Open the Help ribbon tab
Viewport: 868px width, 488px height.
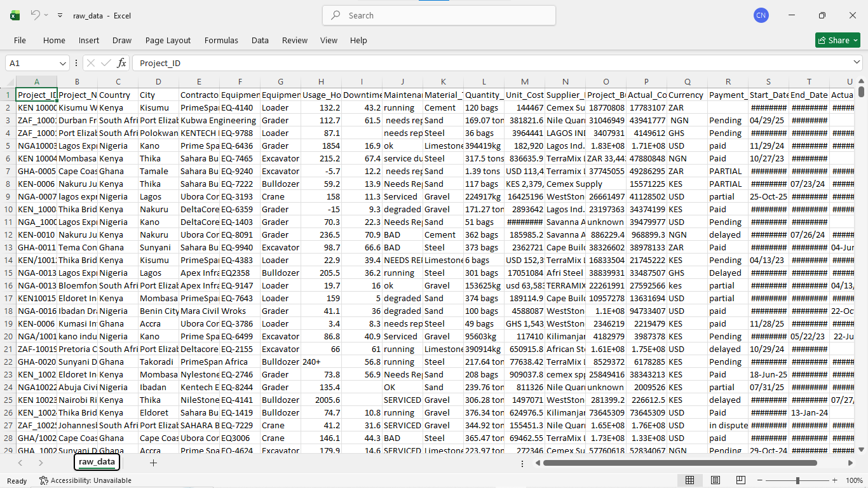(358, 40)
